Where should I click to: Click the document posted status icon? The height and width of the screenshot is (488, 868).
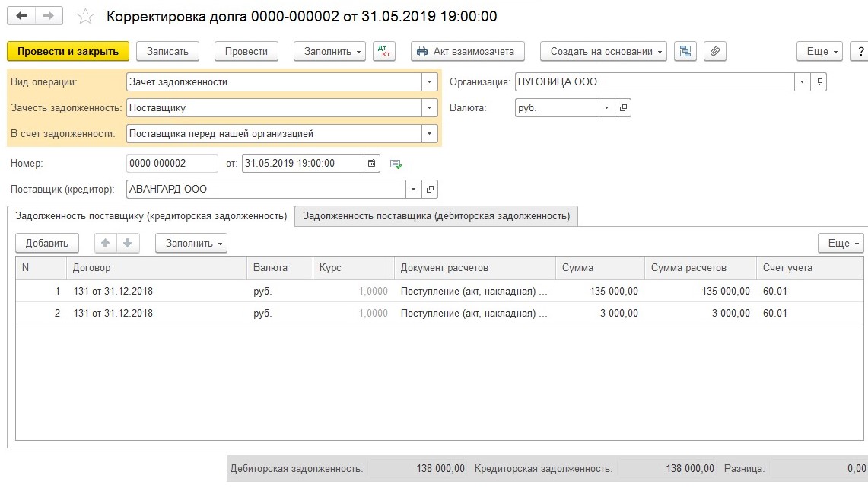396,164
